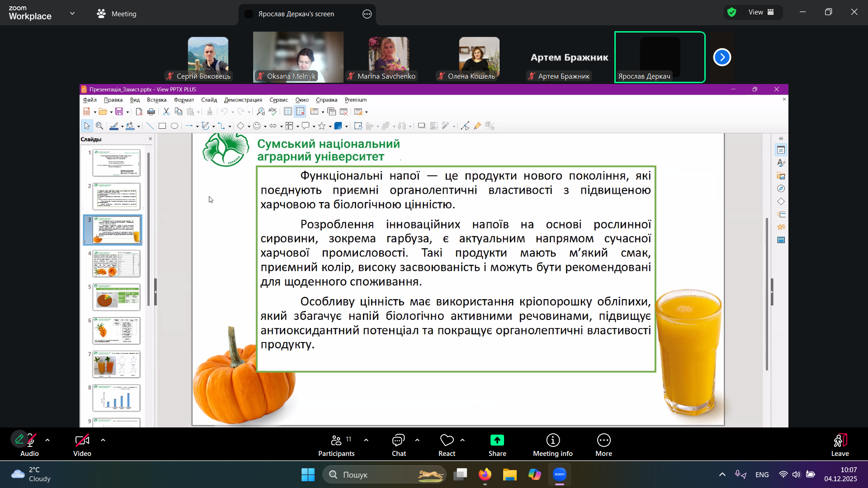This screenshot has height=488, width=868.
Task: Open screen share options ellipsis menu
Action: click(x=367, y=14)
